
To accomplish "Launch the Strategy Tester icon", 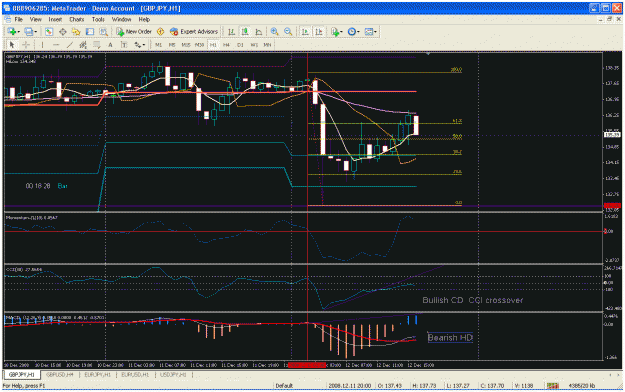I will (x=103, y=32).
